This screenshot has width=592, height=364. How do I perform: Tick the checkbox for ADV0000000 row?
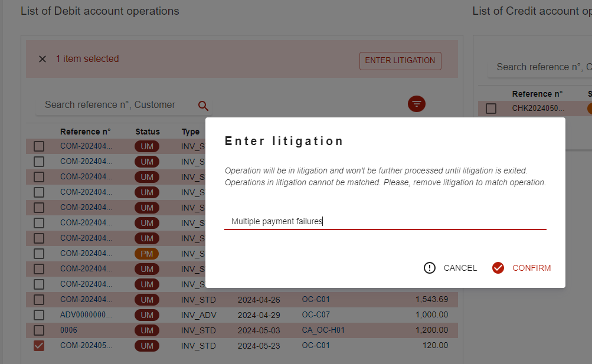pyautogui.click(x=39, y=315)
